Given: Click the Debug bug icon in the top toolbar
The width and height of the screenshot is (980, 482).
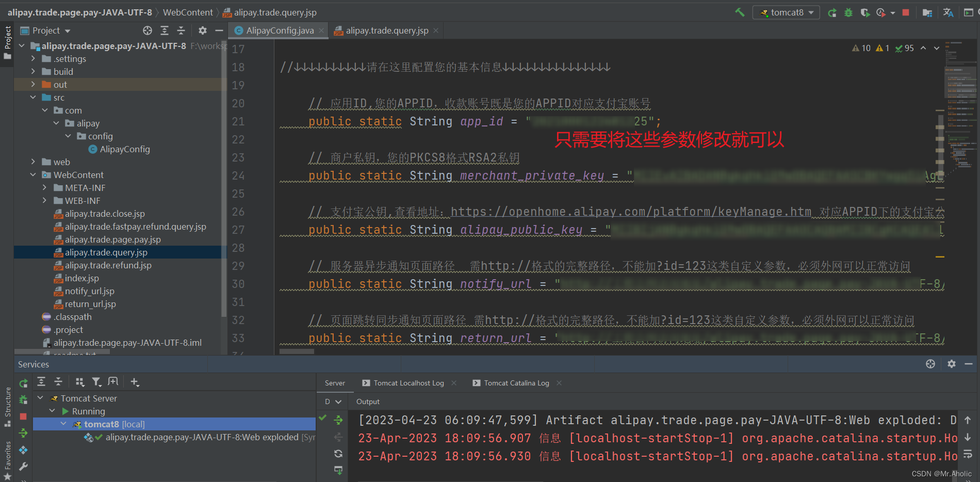Looking at the screenshot, I should (848, 12).
